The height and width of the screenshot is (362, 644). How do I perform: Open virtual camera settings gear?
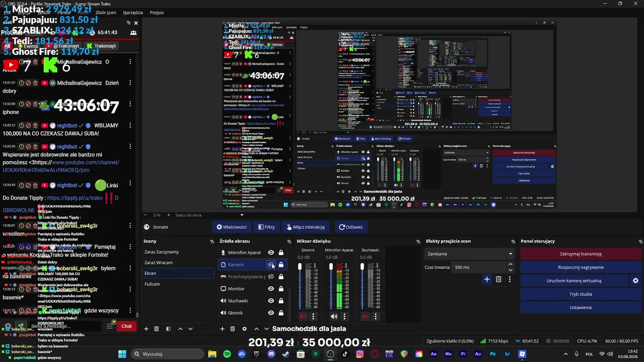pyautogui.click(x=635, y=281)
